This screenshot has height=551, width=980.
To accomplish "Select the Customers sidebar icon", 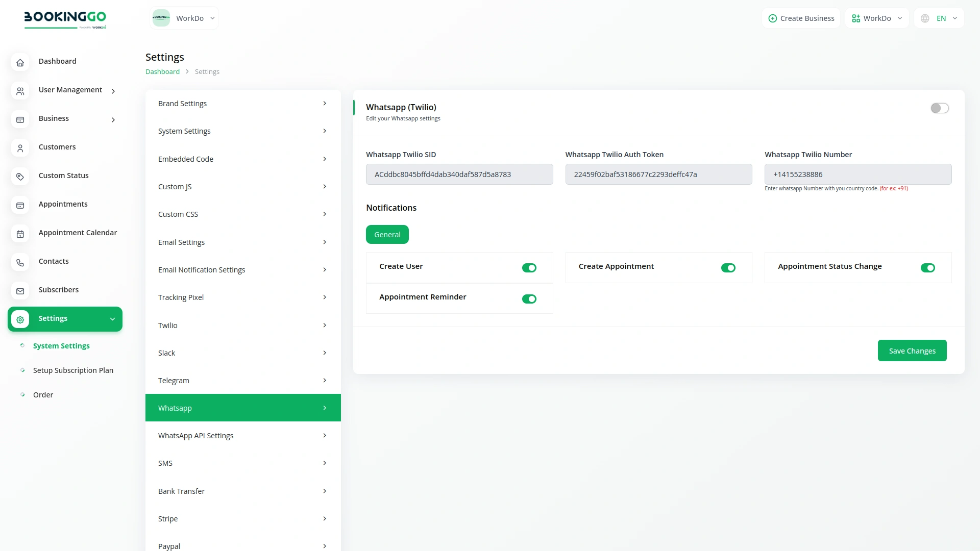I will click(20, 148).
